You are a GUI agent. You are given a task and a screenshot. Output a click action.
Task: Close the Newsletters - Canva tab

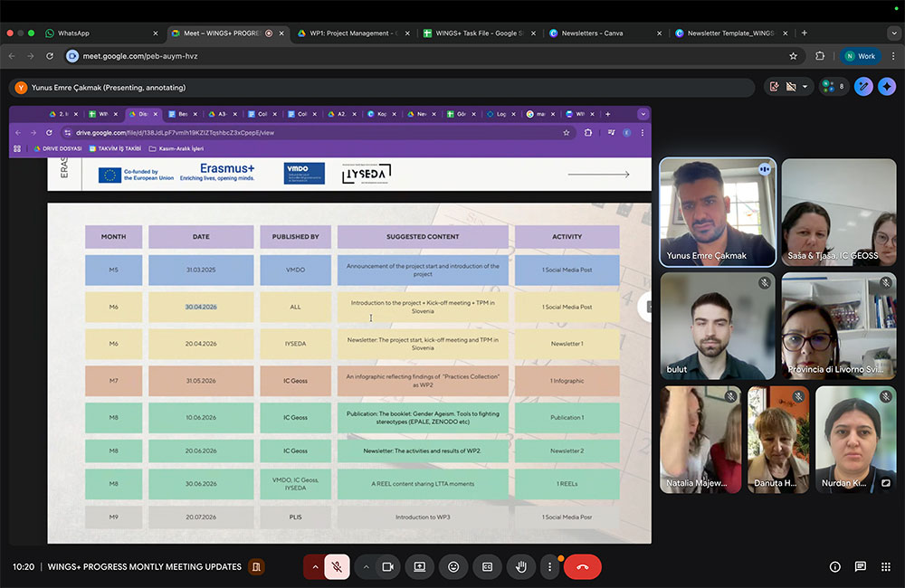pyautogui.click(x=659, y=33)
